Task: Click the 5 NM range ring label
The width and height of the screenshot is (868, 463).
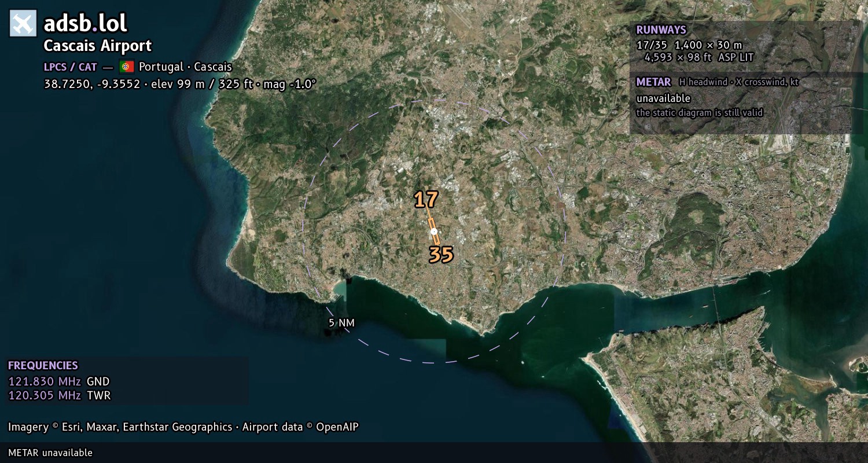Action: click(x=341, y=323)
